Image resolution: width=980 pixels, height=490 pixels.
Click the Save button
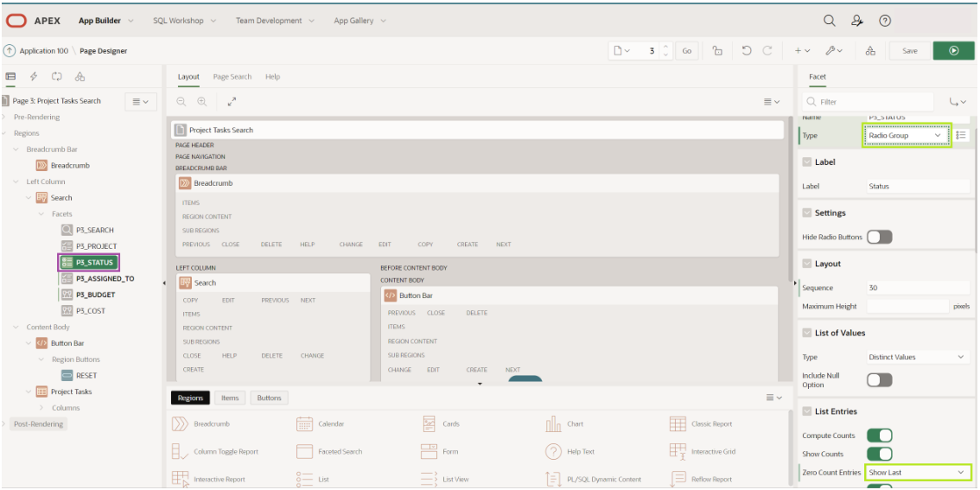coord(910,51)
